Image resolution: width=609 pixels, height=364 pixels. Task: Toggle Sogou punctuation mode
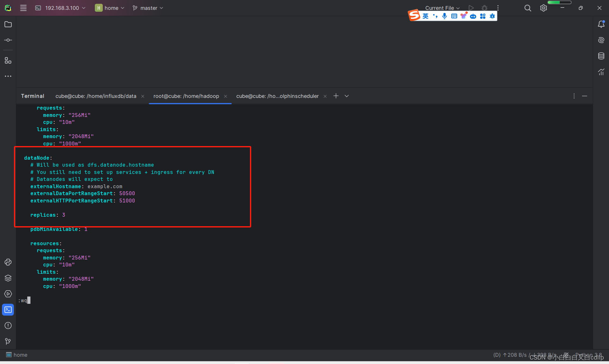(435, 16)
